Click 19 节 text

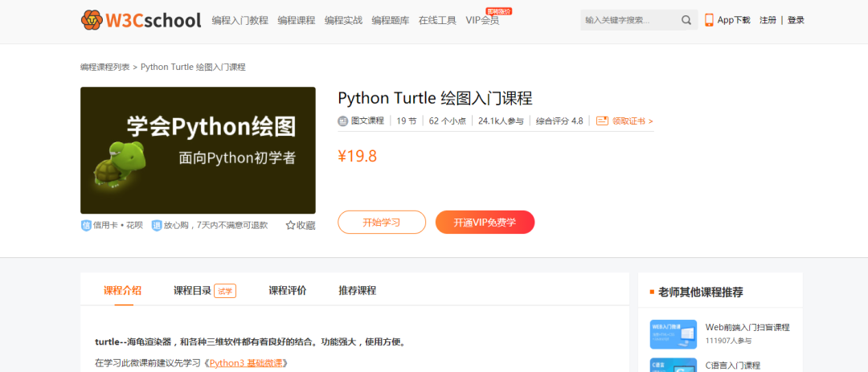(x=407, y=121)
